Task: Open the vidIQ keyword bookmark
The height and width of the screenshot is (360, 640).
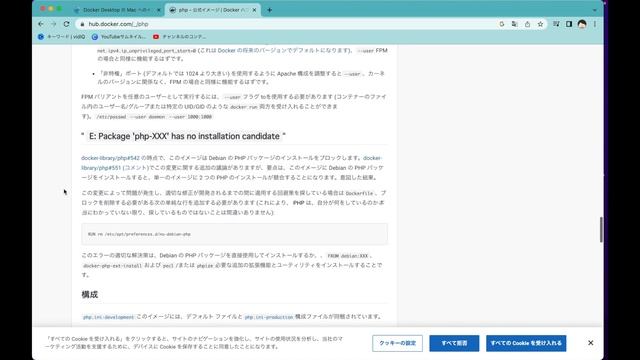Action: coord(62,37)
